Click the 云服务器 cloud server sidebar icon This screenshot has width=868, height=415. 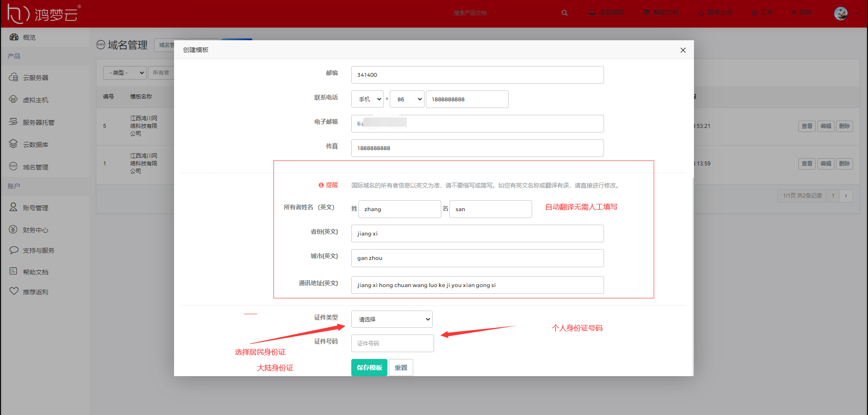tap(14, 77)
